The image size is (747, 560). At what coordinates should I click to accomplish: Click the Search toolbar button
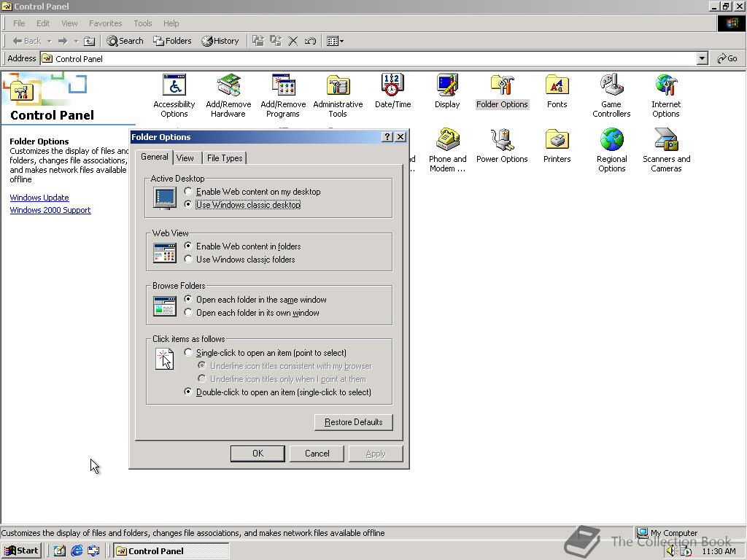[x=125, y=41]
